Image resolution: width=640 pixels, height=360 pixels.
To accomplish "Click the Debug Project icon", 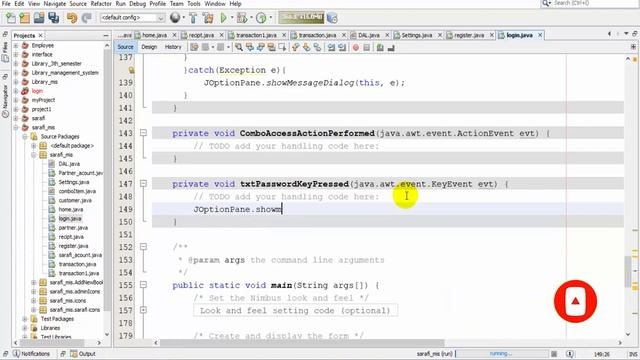I will [x=242, y=18].
